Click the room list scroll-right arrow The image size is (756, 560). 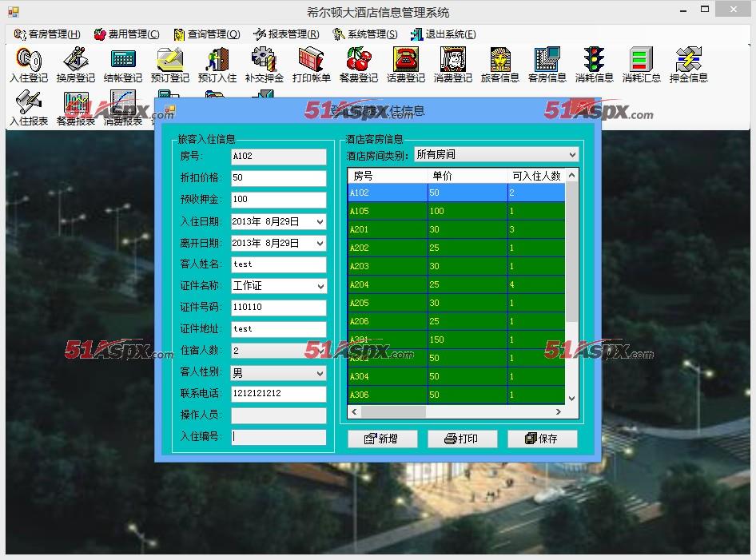pyautogui.click(x=559, y=411)
